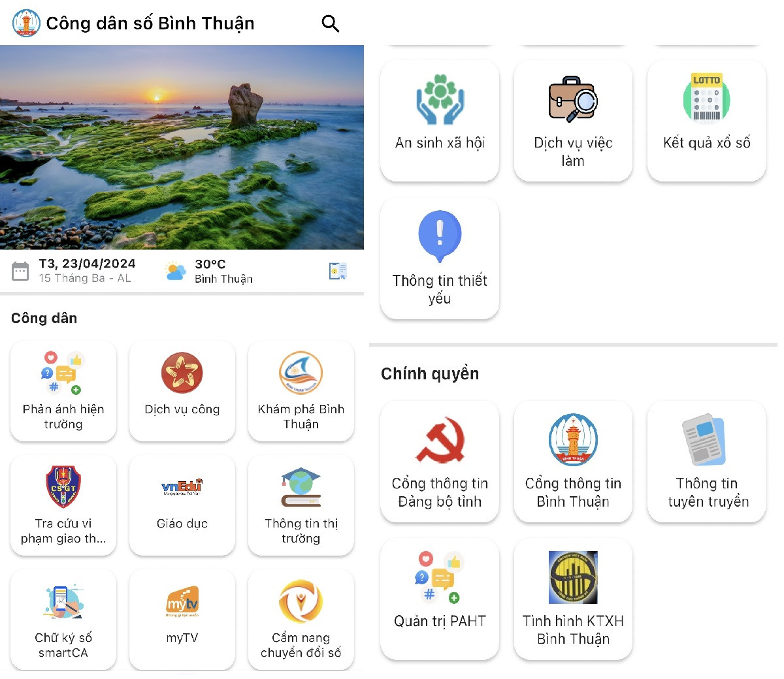Image resolution: width=784 pixels, height=679 pixels.
Task: Open Cổng thông tin Bình Thuận portal
Action: point(573,462)
